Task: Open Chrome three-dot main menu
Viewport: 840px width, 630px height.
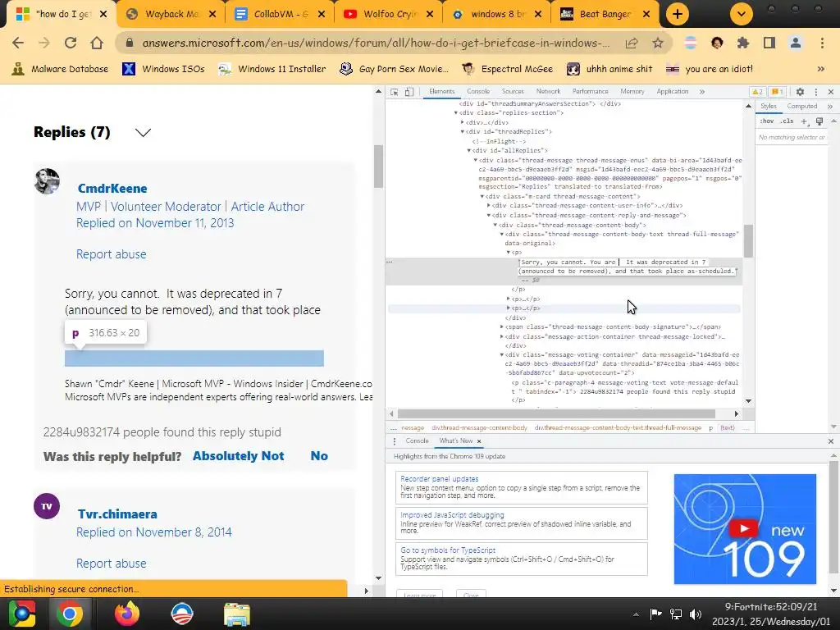Action: [x=822, y=43]
